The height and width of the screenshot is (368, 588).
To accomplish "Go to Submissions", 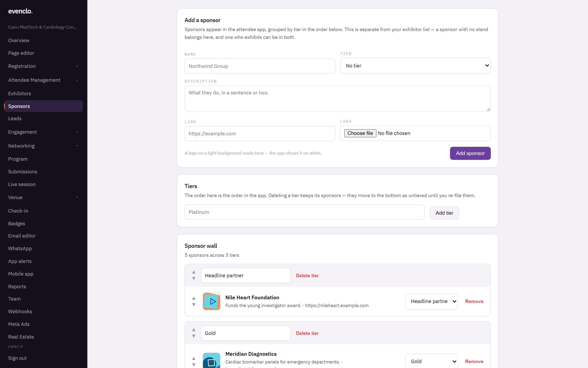I will click(23, 172).
